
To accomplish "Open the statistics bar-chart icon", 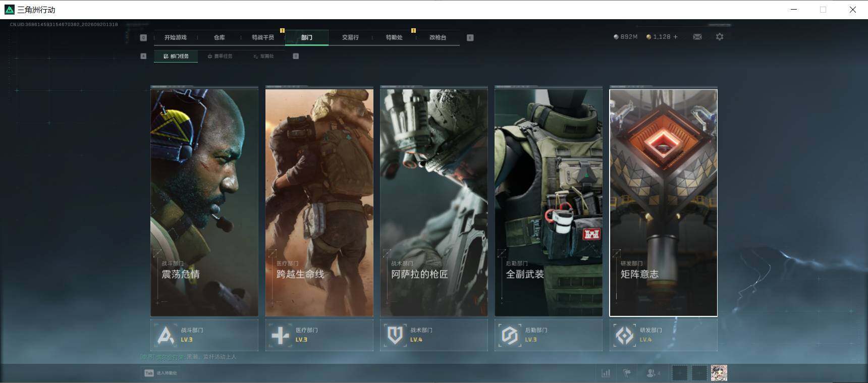I will point(606,373).
